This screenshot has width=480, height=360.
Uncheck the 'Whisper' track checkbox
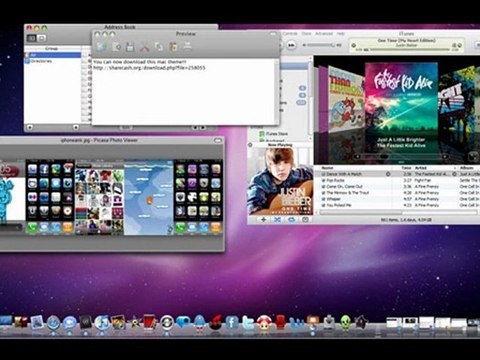(323, 199)
